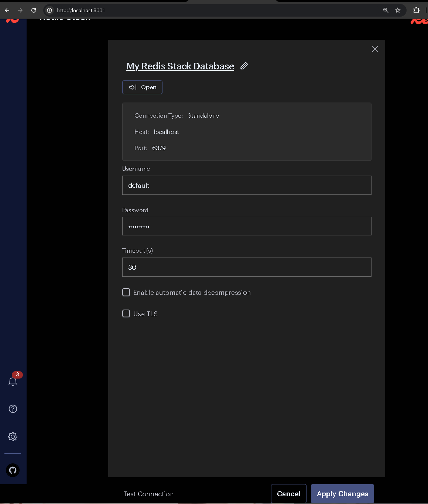Image resolution: width=428 pixels, height=504 pixels.
Task: Focus the Username field
Action: click(x=247, y=185)
